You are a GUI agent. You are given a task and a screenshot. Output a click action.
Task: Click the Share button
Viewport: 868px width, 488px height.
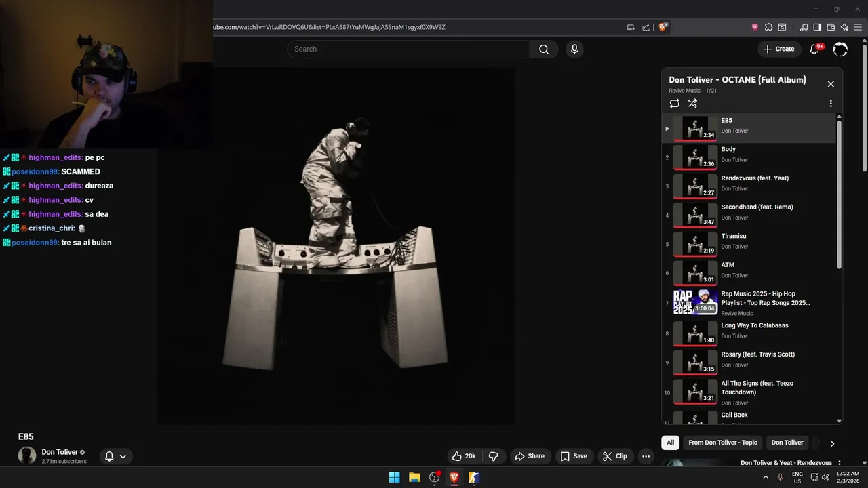point(530,456)
